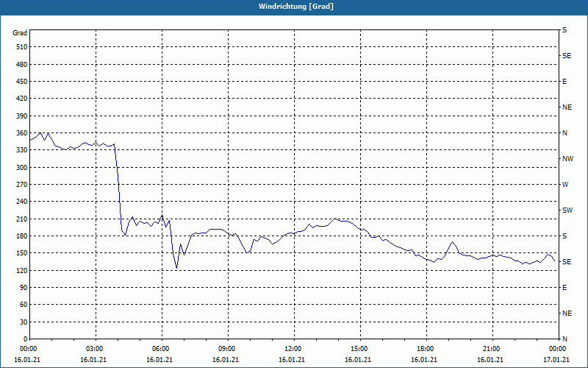Select the 90 y-axis value
This screenshot has width=588, height=368.
pyautogui.click(x=24, y=288)
